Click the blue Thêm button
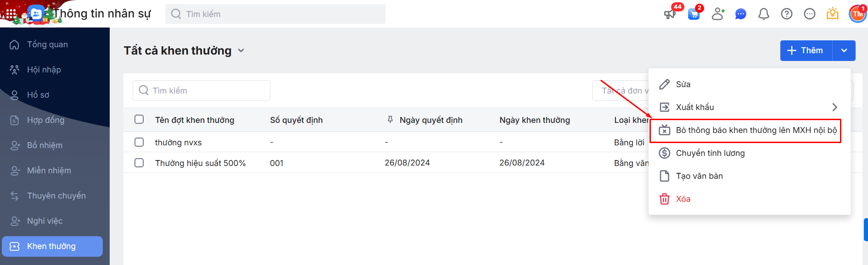This screenshot has height=265, width=868. click(806, 50)
